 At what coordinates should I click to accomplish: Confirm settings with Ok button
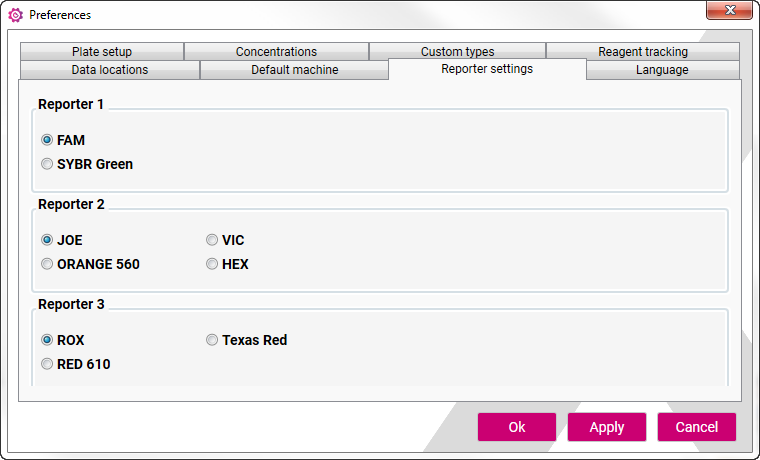(517, 427)
